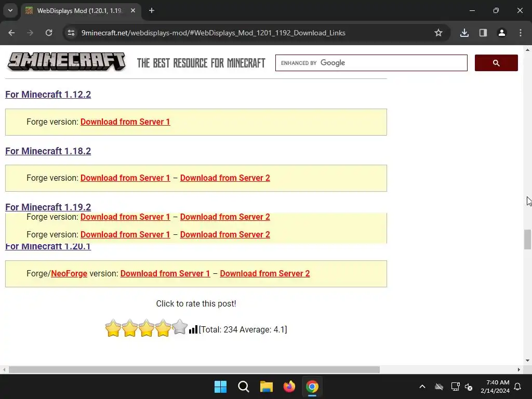Rate the post four stars
Image resolution: width=532 pixels, height=399 pixels.
pyautogui.click(x=163, y=328)
